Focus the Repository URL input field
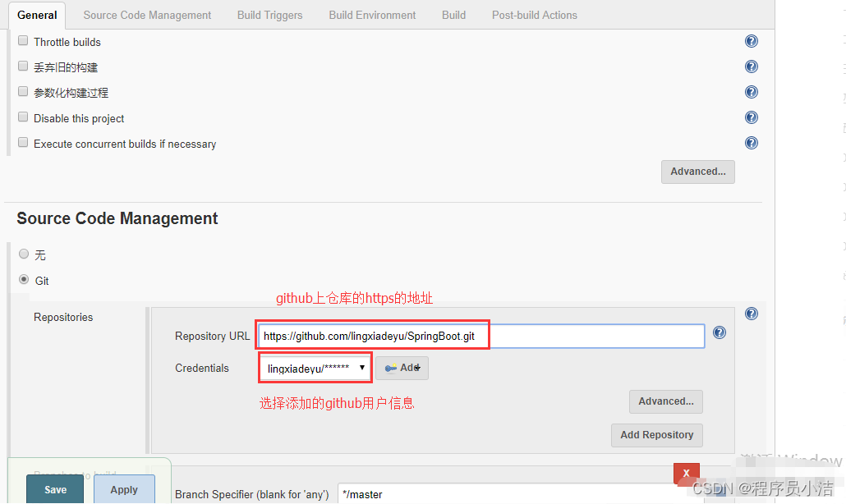 pyautogui.click(x=481, y=336)
